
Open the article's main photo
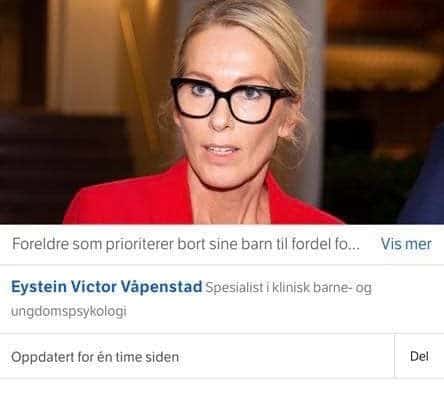222,112
